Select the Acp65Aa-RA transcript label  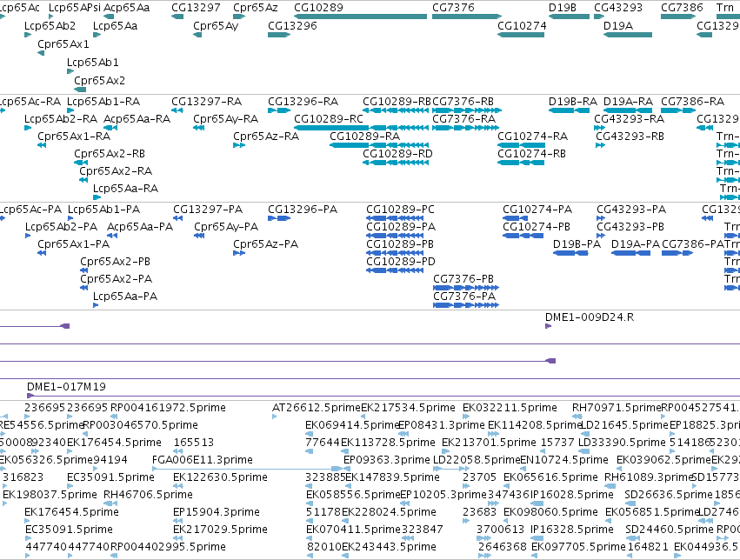(x=137, y=119)
